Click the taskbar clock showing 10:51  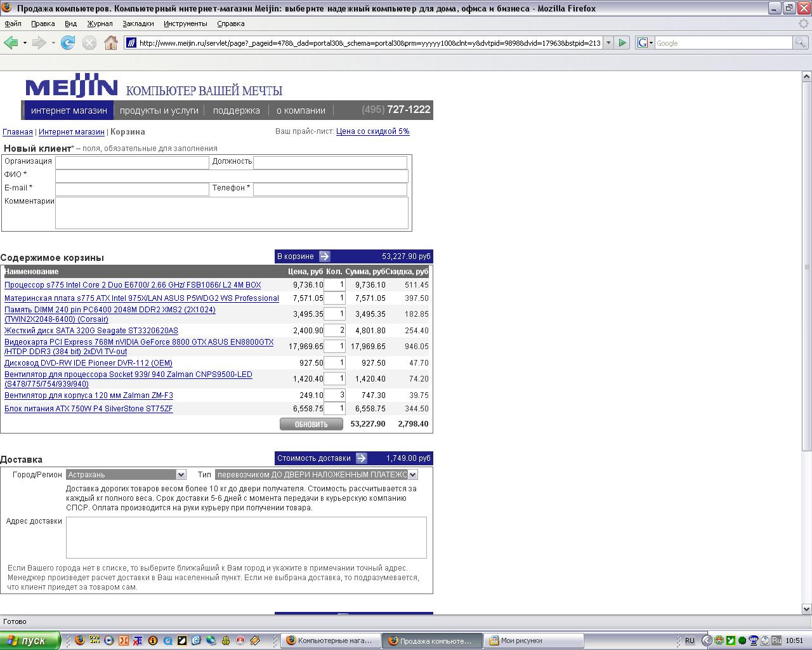[794, 640]
